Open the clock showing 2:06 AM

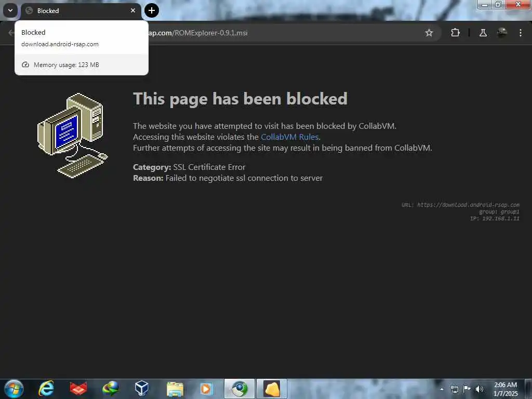(506, 389)
